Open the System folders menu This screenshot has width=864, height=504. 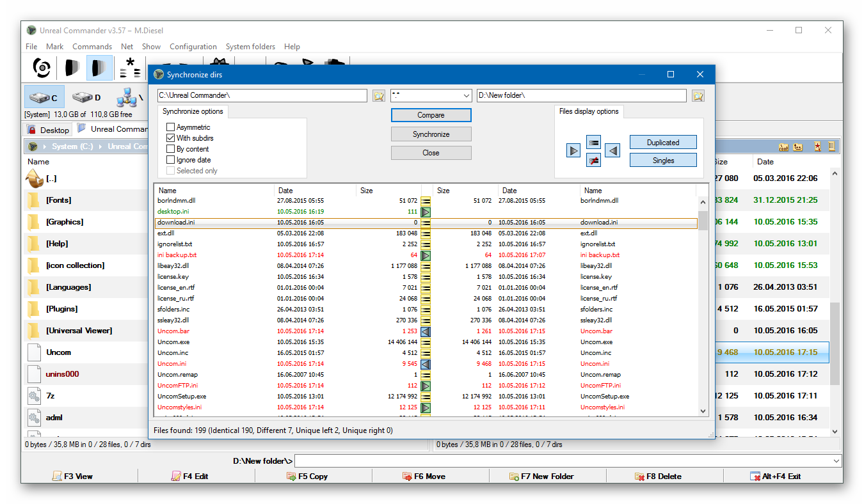click(250, 47)
